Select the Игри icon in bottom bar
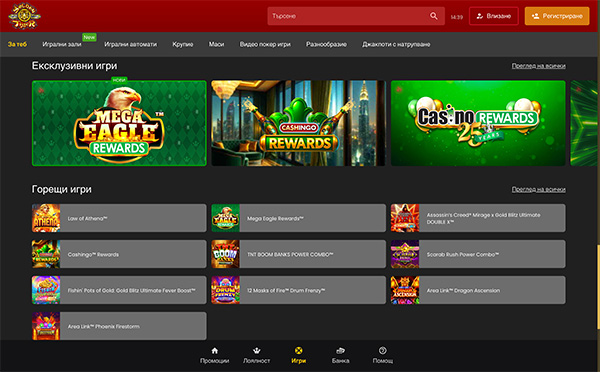 (x=298, y=351)
